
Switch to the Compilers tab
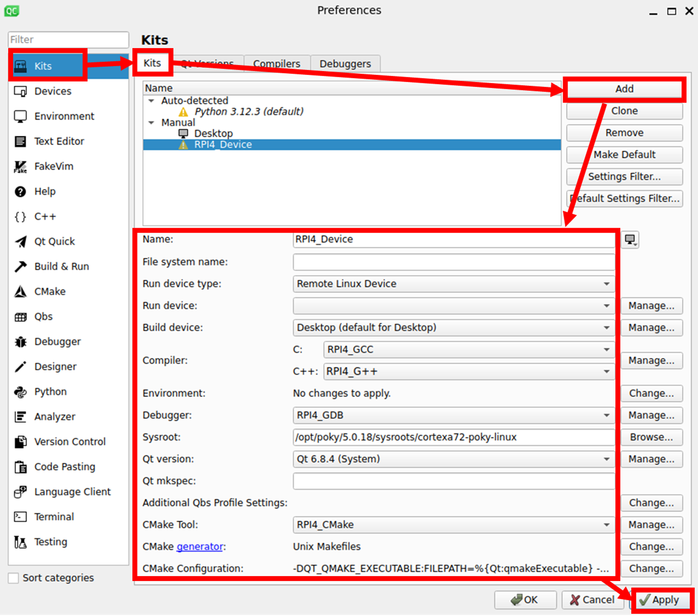pyautogui.click(x=277, y=64)
